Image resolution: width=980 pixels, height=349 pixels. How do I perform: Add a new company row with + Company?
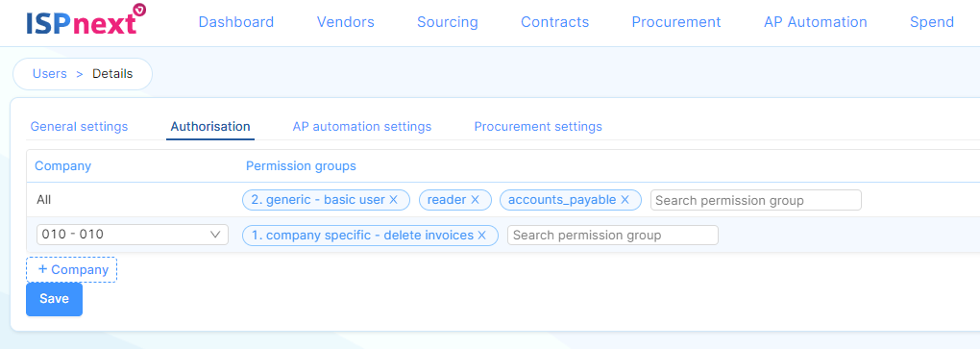tap(71, 269)
